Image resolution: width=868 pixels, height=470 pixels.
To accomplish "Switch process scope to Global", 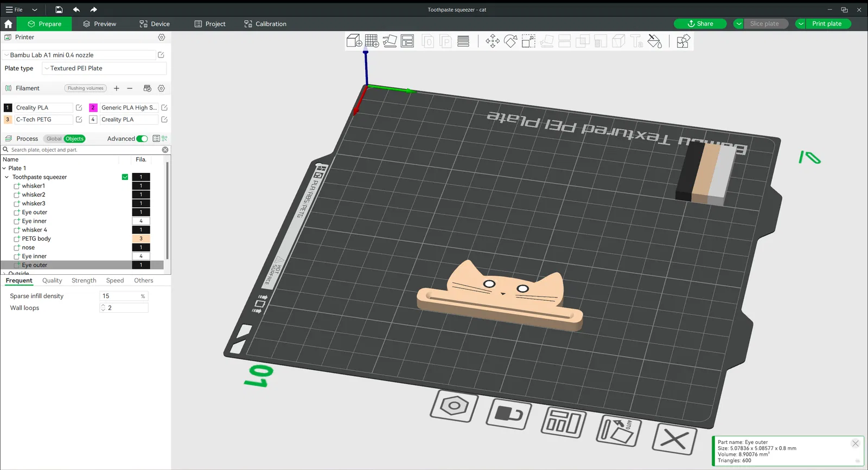I will 54,139.
